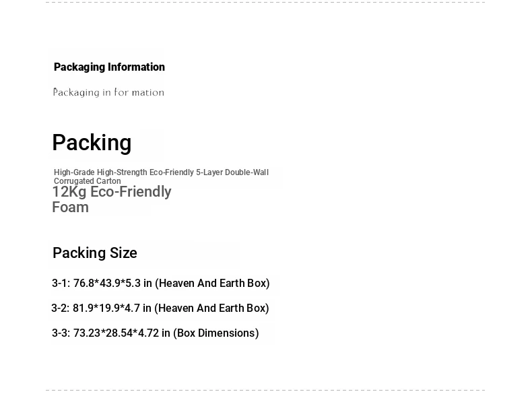532x394 pixels.
Task: Click the '5-Layer Double-Wall' phrase
Action: [x=232, y=172]
